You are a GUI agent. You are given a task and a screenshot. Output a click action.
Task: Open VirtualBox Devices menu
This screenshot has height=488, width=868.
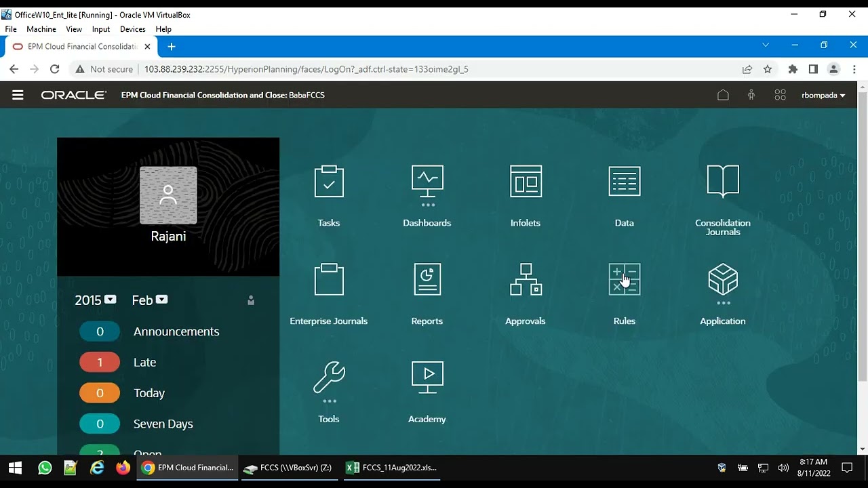(133, 29)
